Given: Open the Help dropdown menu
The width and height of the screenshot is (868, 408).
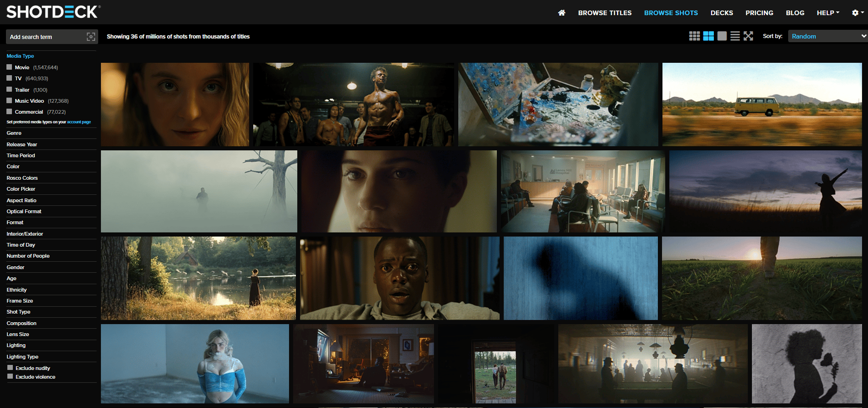Looking at the screenshot, I should [828, 13].
